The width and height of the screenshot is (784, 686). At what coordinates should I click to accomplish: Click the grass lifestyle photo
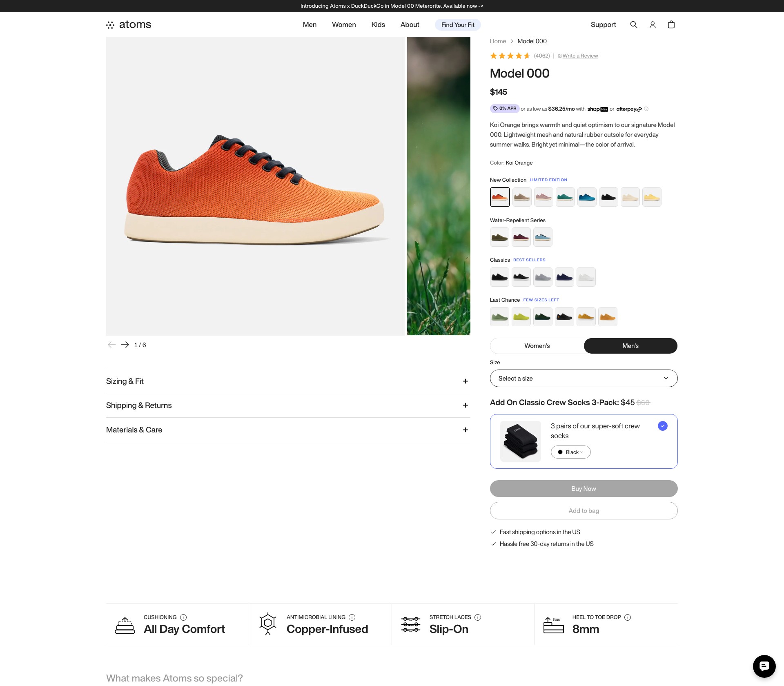point(439,186)
